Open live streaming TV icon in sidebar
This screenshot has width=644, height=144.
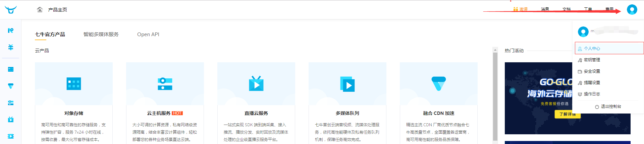coord(11,120)
